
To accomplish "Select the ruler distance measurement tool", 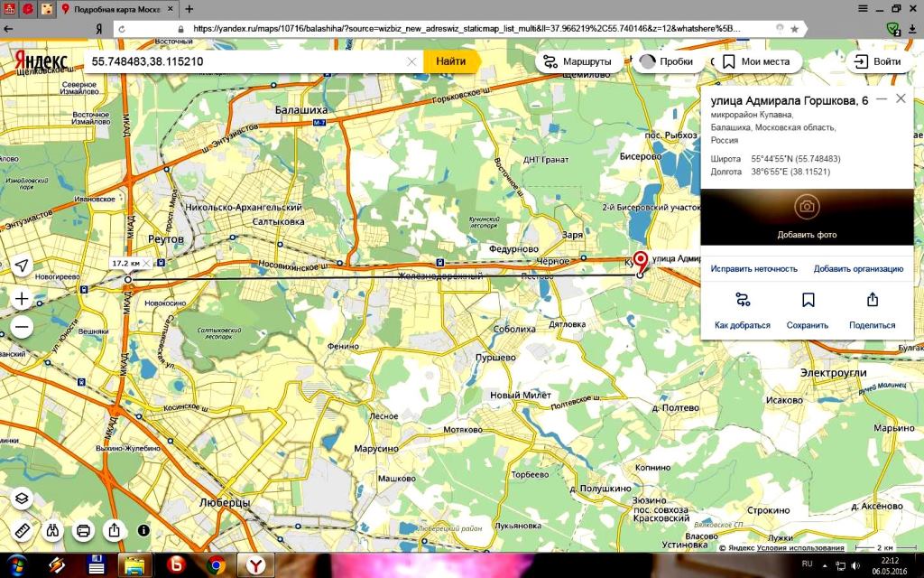I will [x=23, y=530].
